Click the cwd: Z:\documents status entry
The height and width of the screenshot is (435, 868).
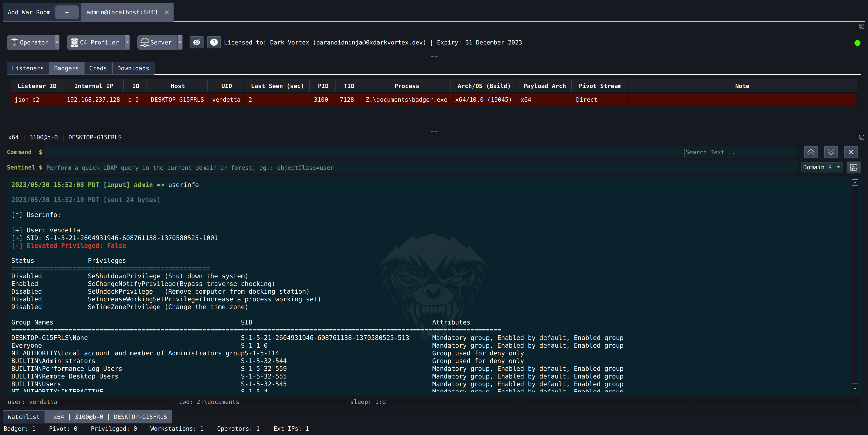pyautogui.click(x=209, y=402)
